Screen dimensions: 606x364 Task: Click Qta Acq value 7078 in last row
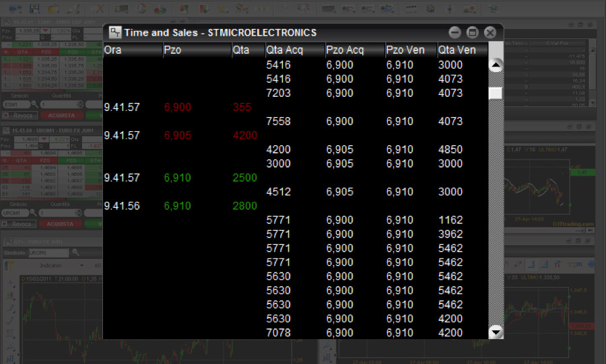click(278, 333)
